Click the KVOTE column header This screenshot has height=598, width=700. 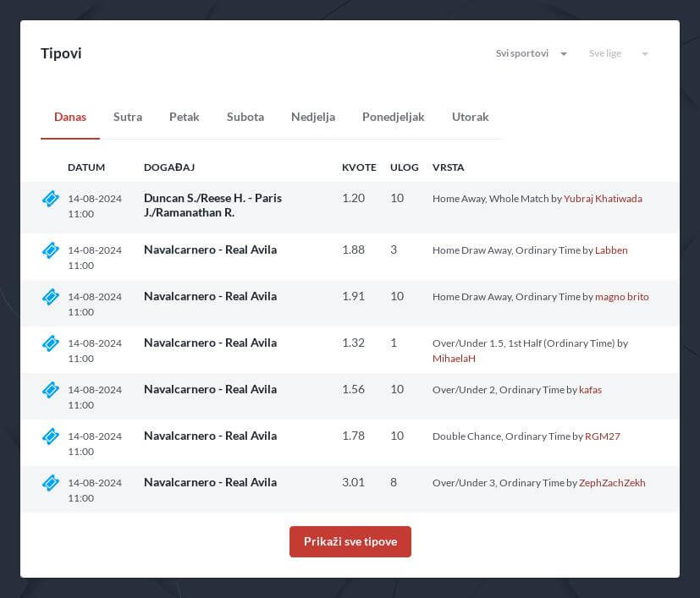[x=359, y=167]
